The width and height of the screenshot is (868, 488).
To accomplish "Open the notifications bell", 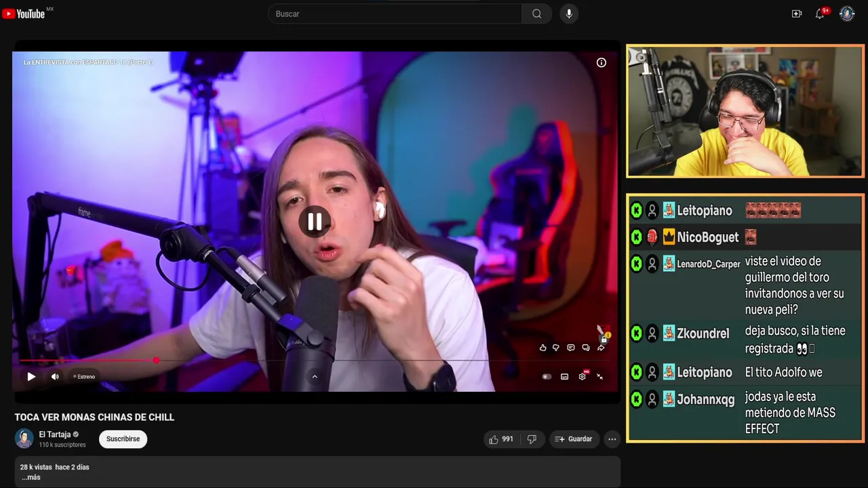I will 820,14.
